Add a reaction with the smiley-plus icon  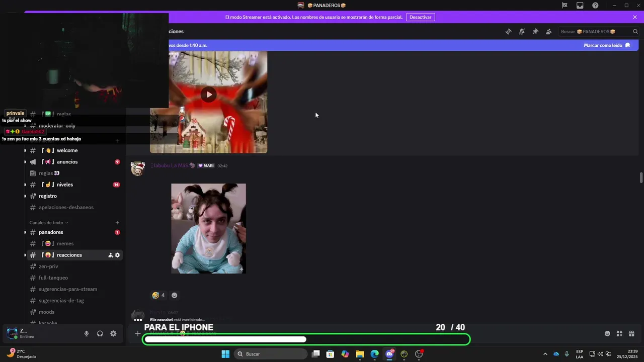click(x=174, y=295)
